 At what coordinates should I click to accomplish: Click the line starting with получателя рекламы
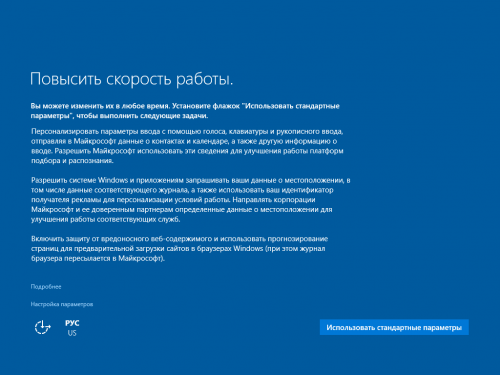173,200
